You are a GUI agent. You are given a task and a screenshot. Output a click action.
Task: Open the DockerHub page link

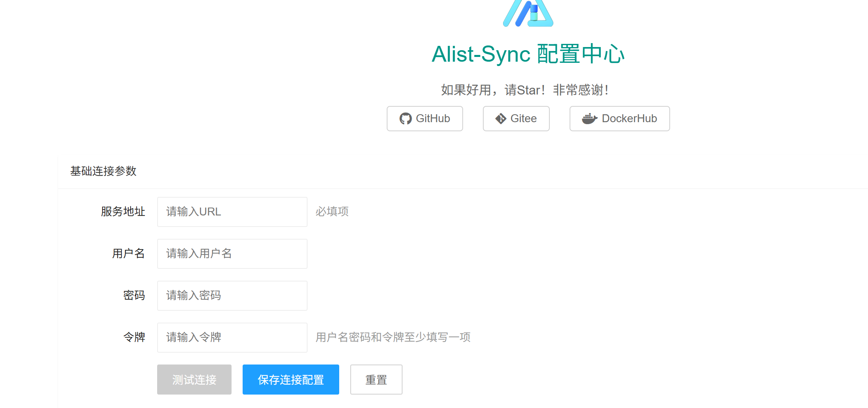click(619, 119)
